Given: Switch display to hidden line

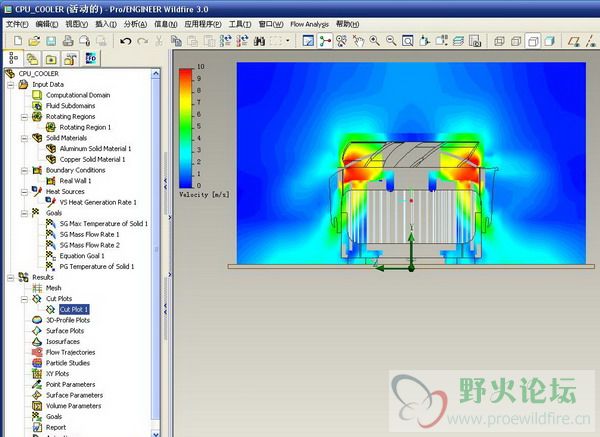Looking at the screenshot, I should coord(516,41).
